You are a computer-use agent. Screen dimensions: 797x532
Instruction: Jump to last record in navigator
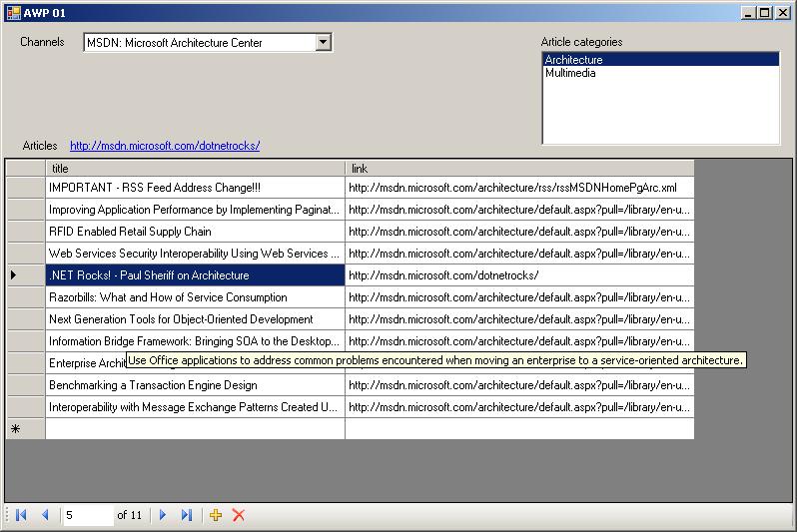(x=187, y=515)
